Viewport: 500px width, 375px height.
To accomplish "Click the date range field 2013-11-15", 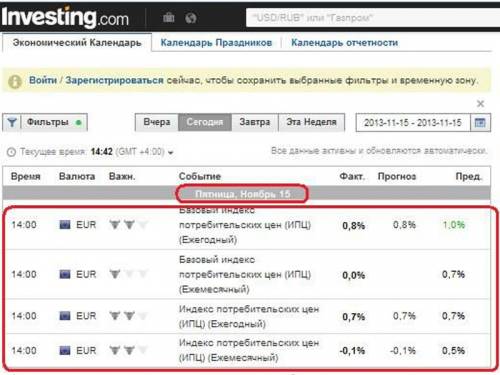I will pos(413,123).
